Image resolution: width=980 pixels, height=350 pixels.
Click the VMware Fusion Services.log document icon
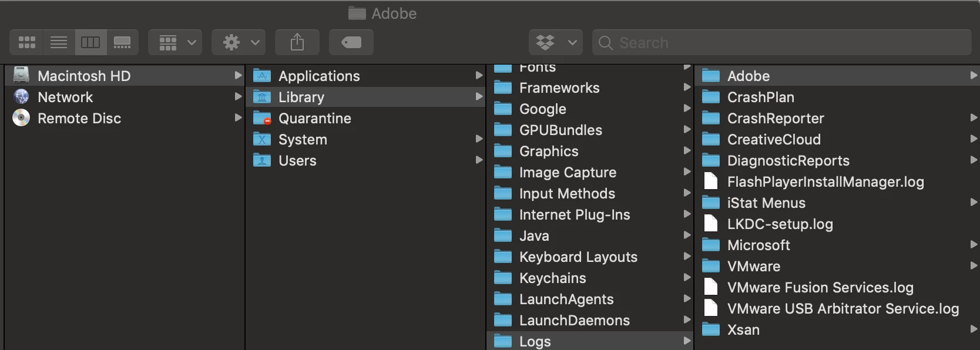pos(711,287)
